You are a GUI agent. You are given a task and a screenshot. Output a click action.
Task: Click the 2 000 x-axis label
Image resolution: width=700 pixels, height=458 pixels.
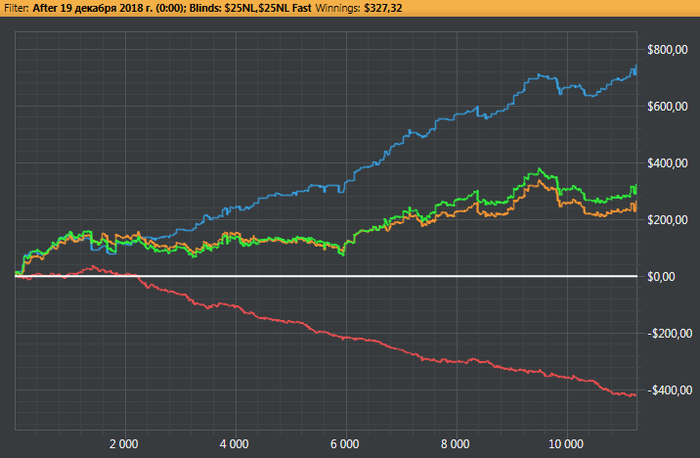point(124,444)
